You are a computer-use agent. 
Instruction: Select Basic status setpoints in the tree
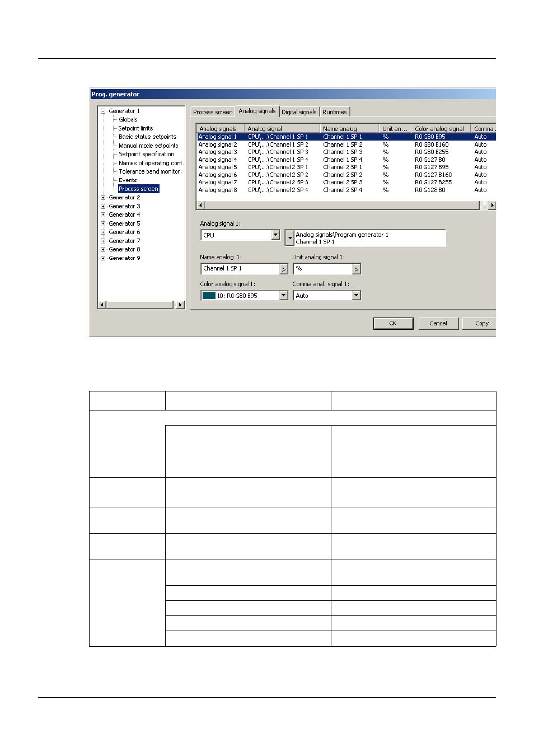click(147, 137)
